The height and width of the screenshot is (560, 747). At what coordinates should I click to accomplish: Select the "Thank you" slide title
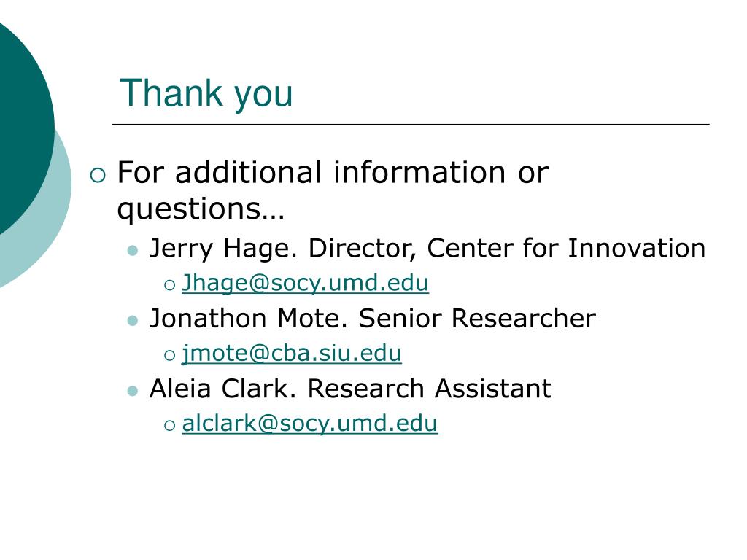[x=206, y=94]
